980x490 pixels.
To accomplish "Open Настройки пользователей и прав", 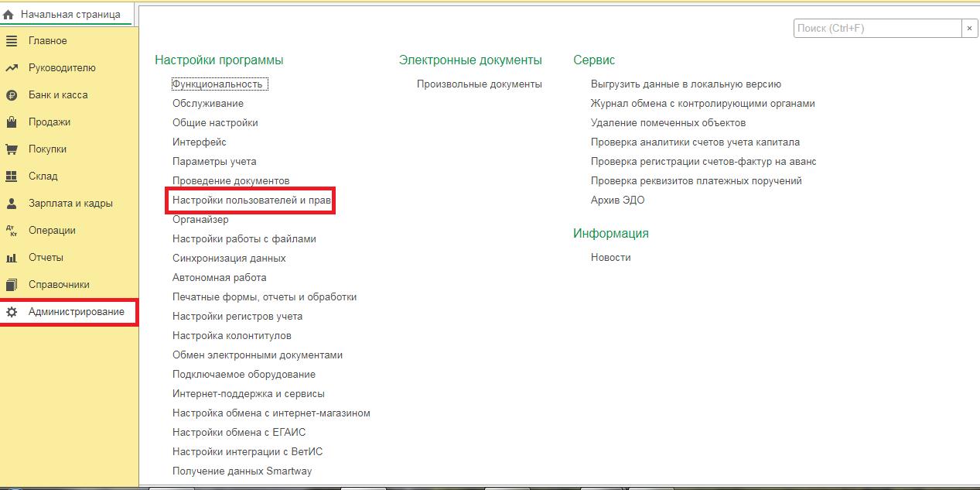I will coord(252,200).
